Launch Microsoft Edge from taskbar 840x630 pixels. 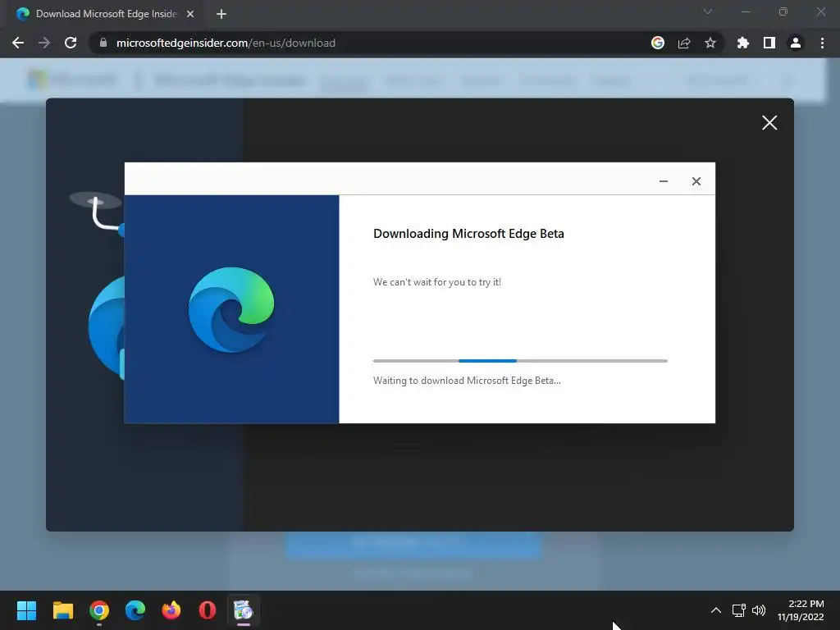(135, 610)
